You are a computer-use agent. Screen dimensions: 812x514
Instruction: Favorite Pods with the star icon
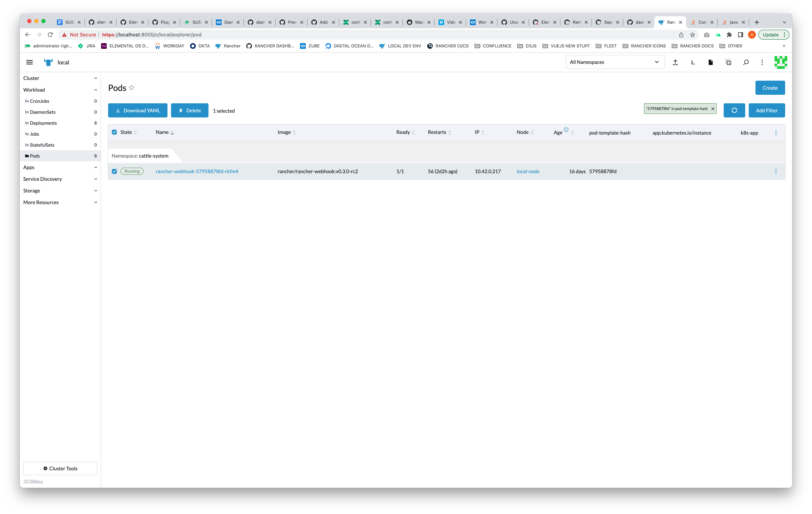pyautogui.click(x=131, y=88)
